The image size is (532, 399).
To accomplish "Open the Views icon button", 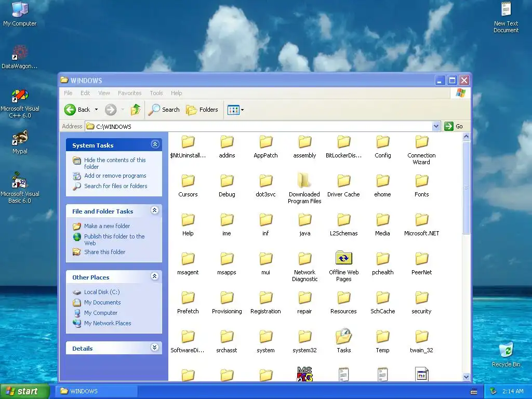I will point(233,110).
